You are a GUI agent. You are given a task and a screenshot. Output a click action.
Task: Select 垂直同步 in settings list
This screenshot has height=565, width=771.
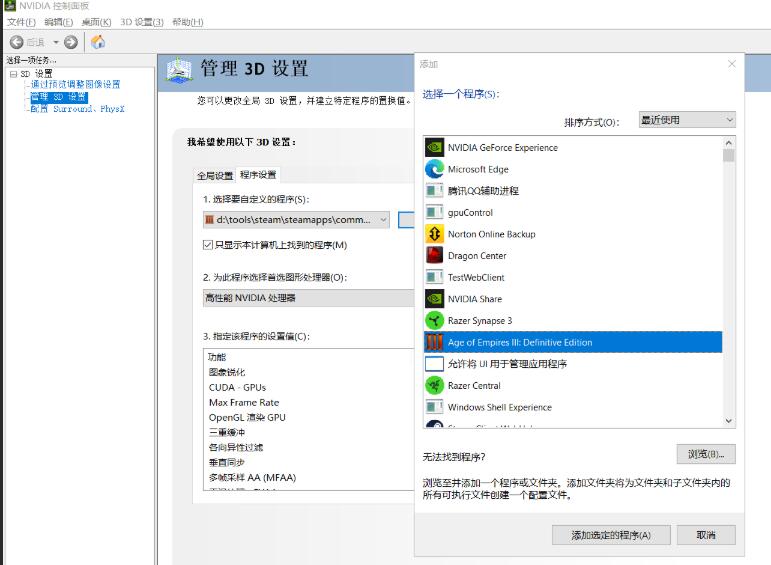point(229,463)
